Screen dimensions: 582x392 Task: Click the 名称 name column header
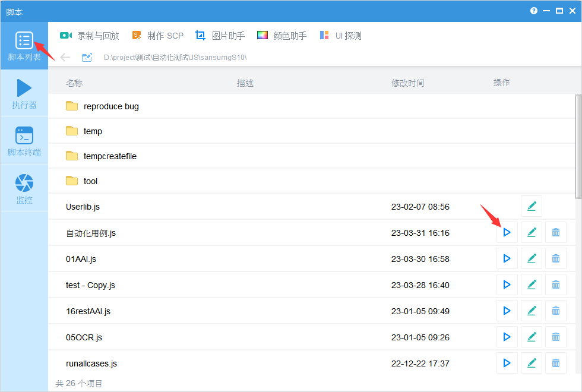click(74, 83)
